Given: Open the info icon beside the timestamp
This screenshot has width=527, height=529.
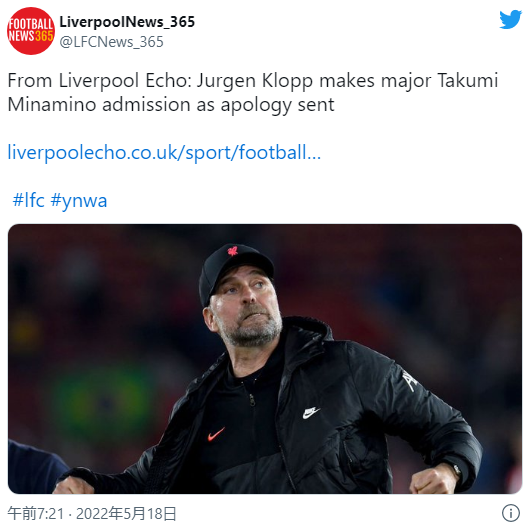Looking at the screenshot, I should pyautogui.click(x=510, y=513).
